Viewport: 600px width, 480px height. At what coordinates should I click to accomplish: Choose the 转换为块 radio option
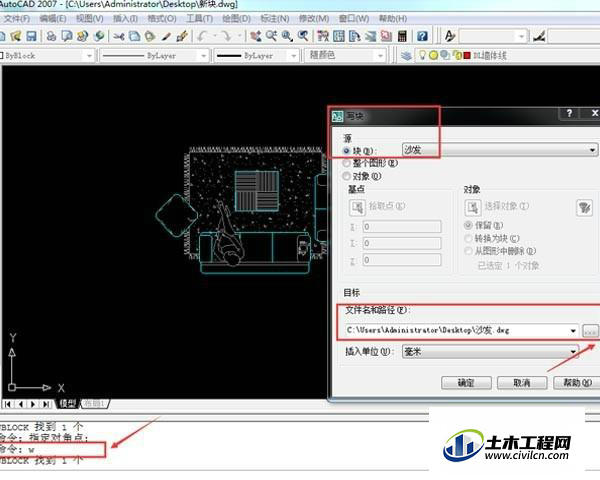coord(468,238)
